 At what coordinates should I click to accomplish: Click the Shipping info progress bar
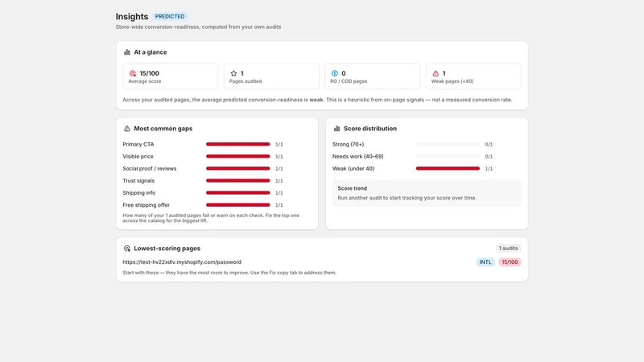tap(237, 192)
